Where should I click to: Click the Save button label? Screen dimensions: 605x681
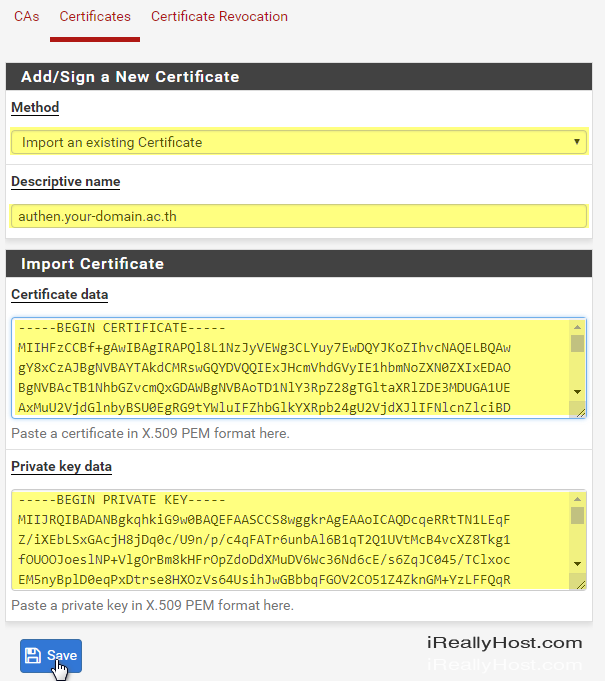[62, 655]
